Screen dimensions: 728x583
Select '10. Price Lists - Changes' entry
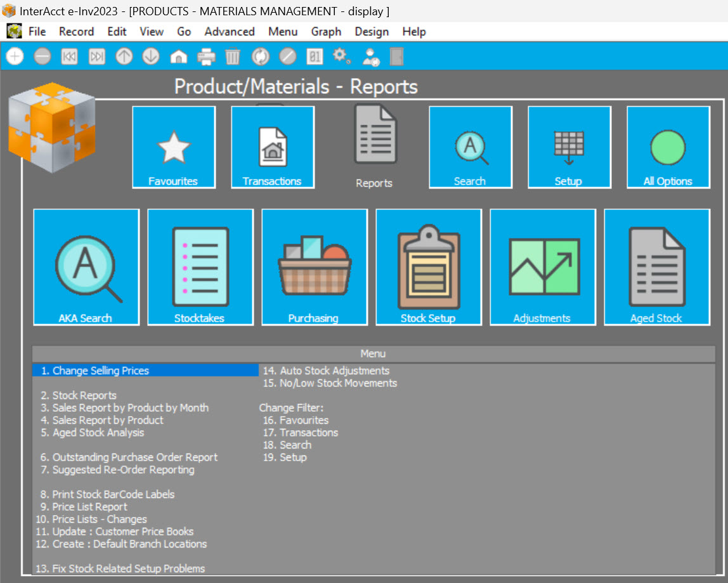point(91,519)
